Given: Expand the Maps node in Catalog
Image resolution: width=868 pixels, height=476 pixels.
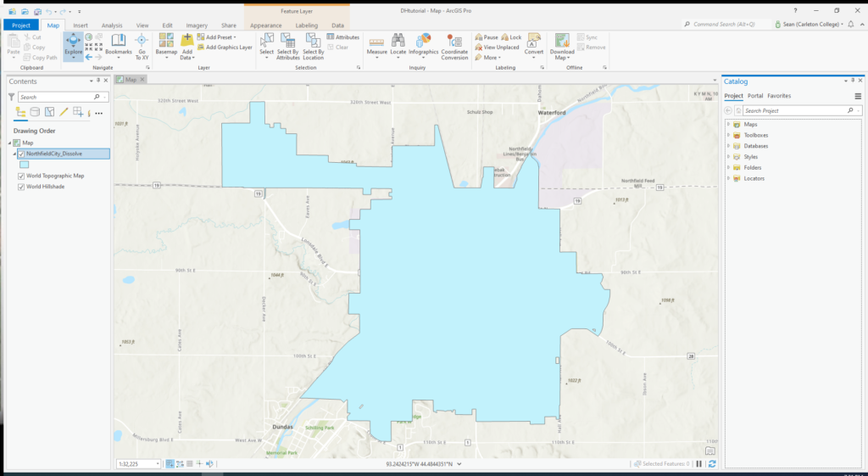Looking at the screenshot, I should [x=728, y=124].
